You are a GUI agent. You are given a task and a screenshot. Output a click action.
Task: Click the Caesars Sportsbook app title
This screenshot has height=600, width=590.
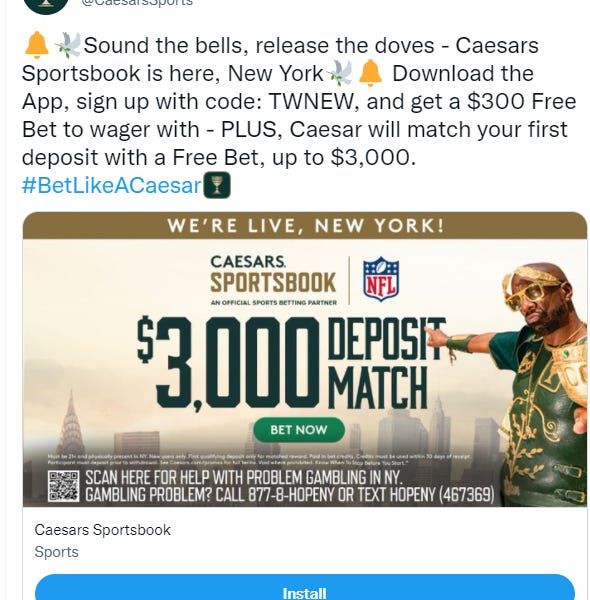tap(103, 530)
